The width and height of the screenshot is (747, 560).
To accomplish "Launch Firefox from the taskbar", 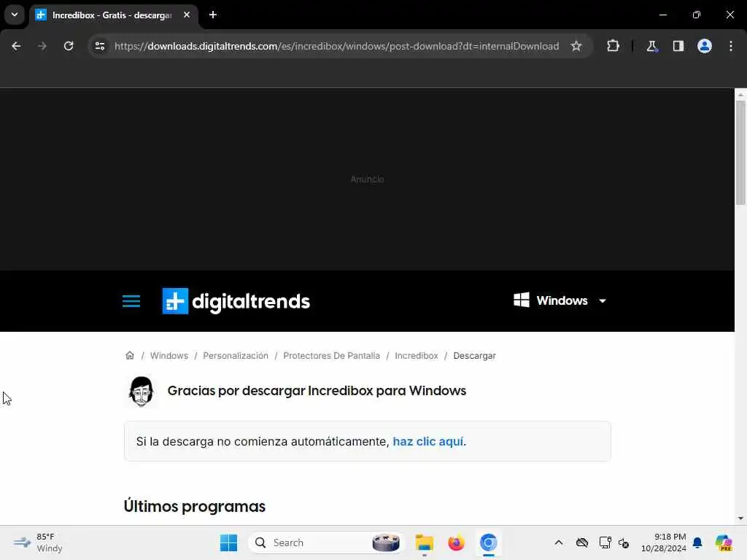I will coord(457,542).
